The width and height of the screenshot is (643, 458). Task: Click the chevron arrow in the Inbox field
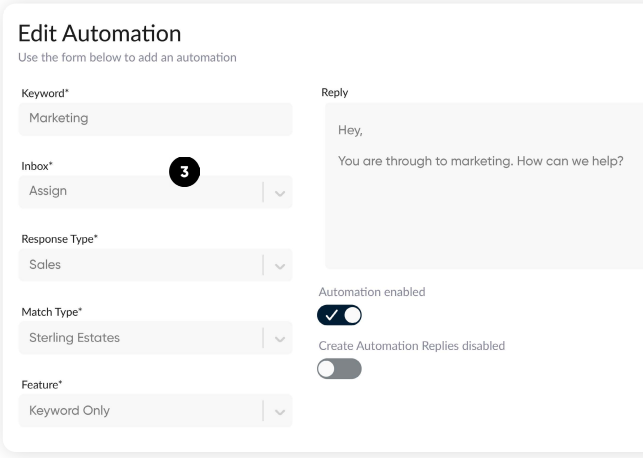pyautogui.click(x=279, y=192)
